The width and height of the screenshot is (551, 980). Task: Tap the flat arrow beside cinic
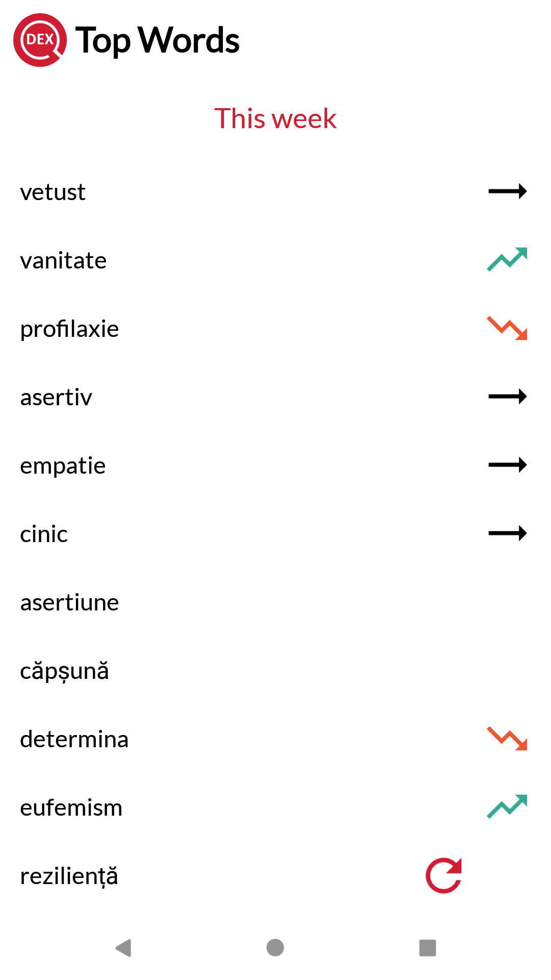coord(507,533)
